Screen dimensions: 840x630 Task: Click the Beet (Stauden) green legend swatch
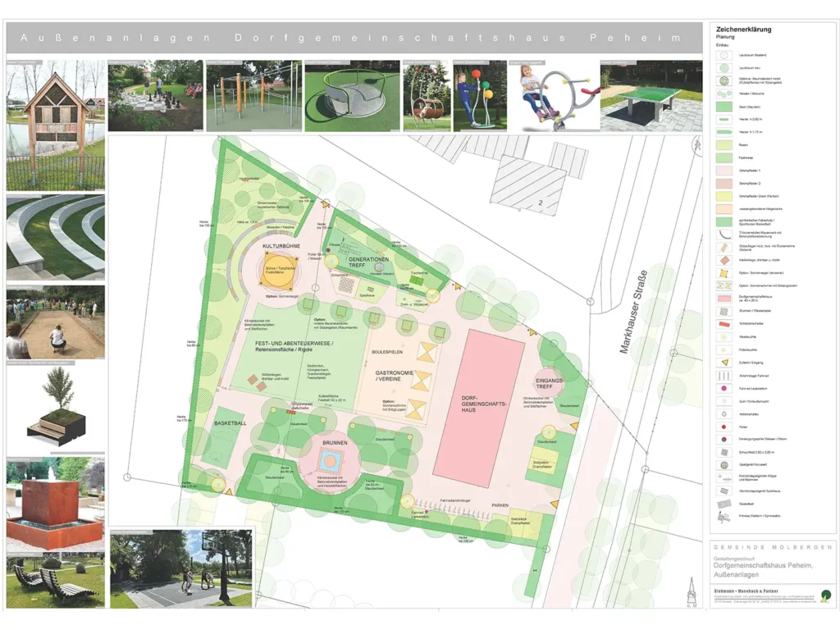click(724, 107)
